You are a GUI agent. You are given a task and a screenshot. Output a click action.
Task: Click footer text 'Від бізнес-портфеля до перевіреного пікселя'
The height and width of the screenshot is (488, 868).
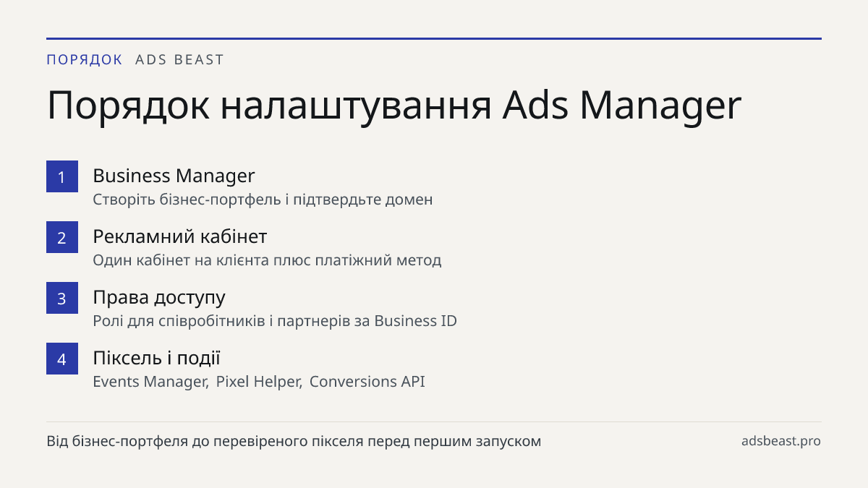click(x=205, y=441)
